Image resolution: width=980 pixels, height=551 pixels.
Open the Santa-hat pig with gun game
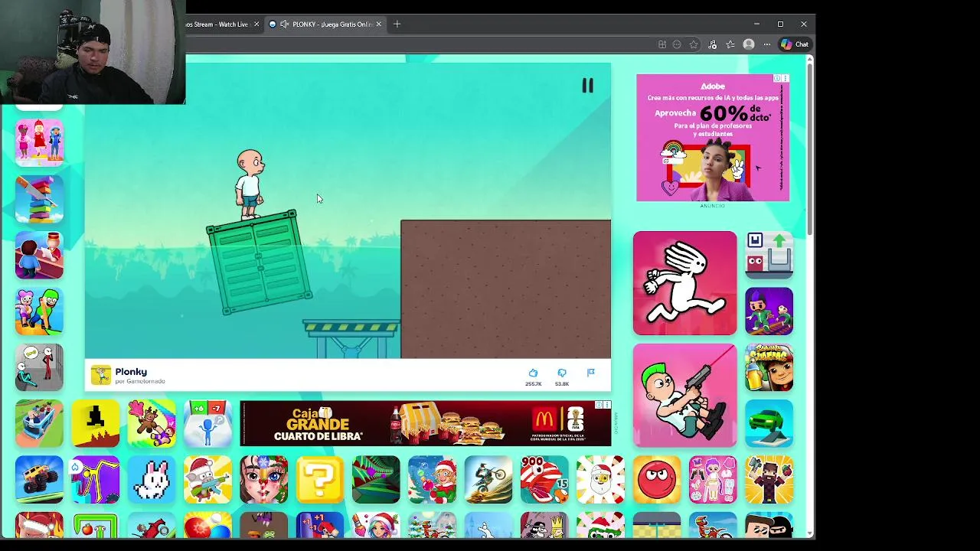207,480
